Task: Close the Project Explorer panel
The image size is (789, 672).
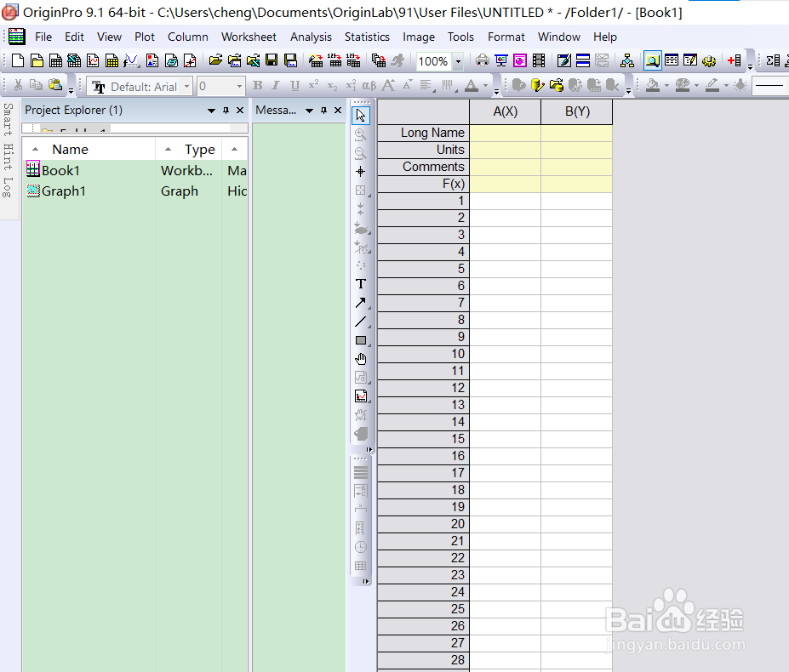Action: tap(240, 111)
